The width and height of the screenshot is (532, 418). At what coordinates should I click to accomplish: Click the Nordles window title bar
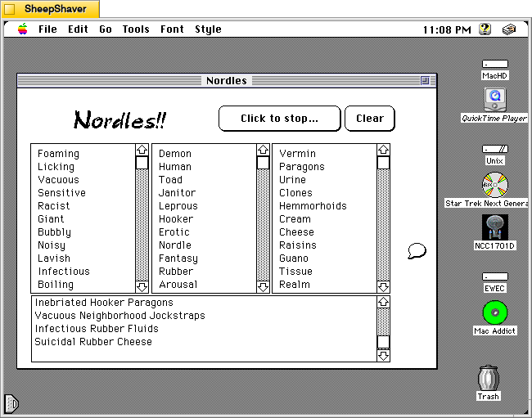pyautogui.click(x=227, y=81)
